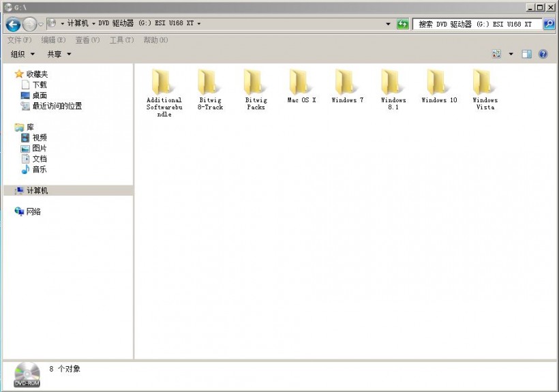Open the Windows Vista folder
The height and width of the screenshot is (392, 559).
coord(485,83)
